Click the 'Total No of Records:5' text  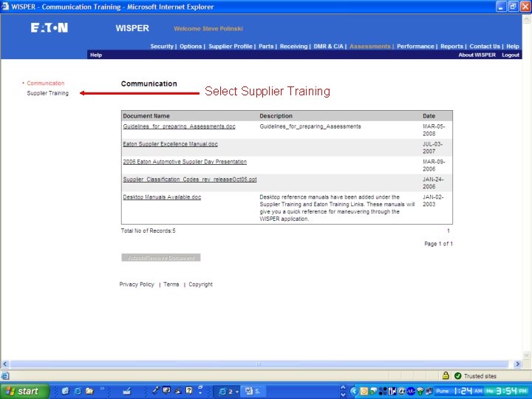(x=149, y=231)
